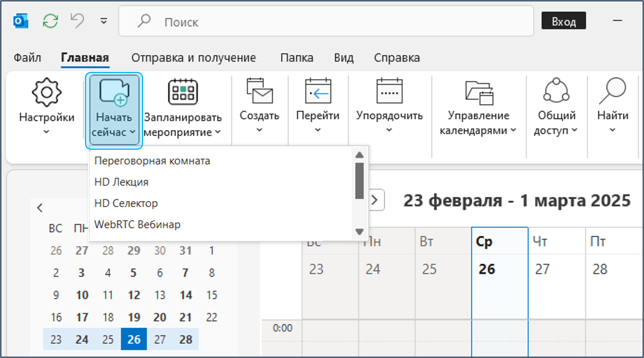Click the Начать сейчас video icon

click(114, 92)
